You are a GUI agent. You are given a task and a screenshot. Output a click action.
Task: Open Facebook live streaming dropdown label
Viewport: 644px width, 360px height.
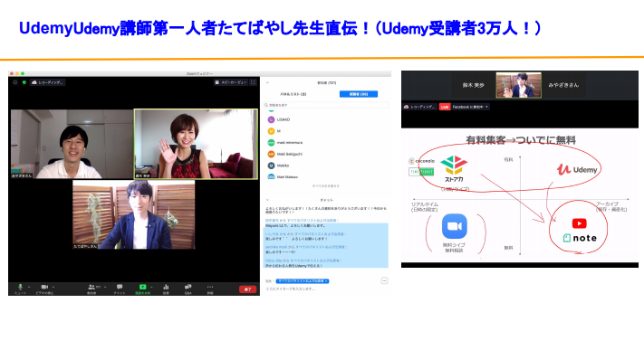470,107
